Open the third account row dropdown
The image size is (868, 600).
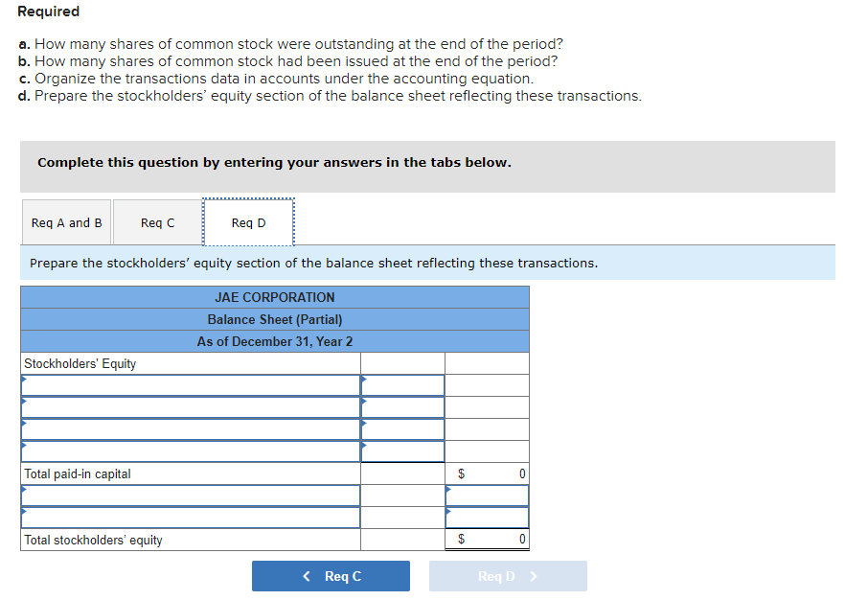[x=189, y=428]
